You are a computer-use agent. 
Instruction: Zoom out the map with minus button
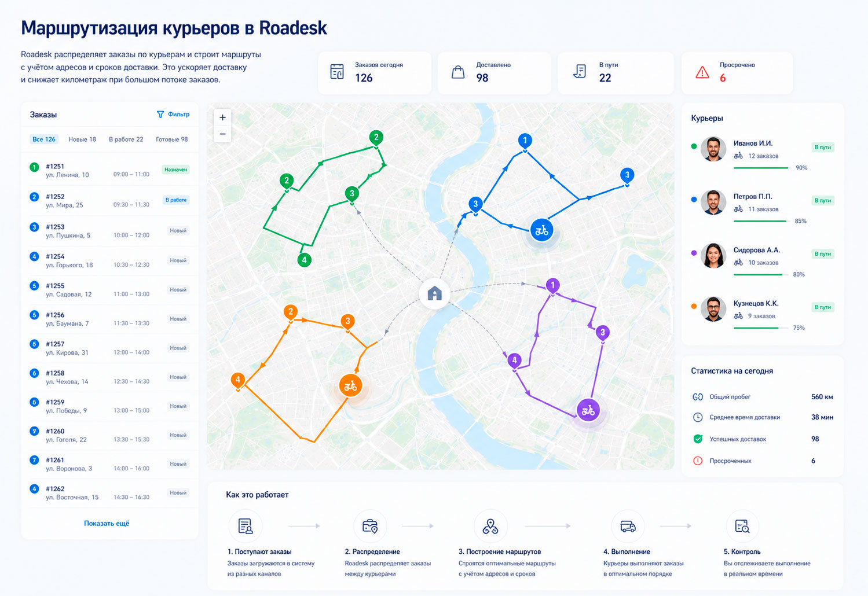(x=222, y=134)
